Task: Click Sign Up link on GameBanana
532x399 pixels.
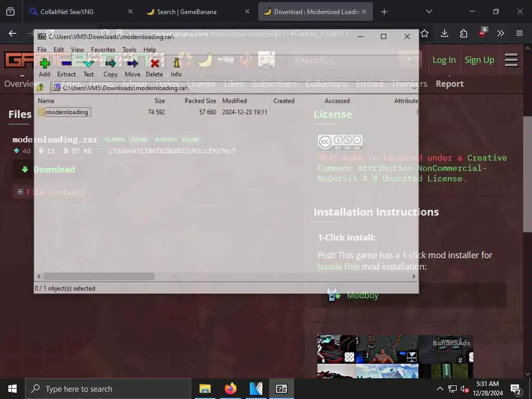Action: [x=480, y=60]
